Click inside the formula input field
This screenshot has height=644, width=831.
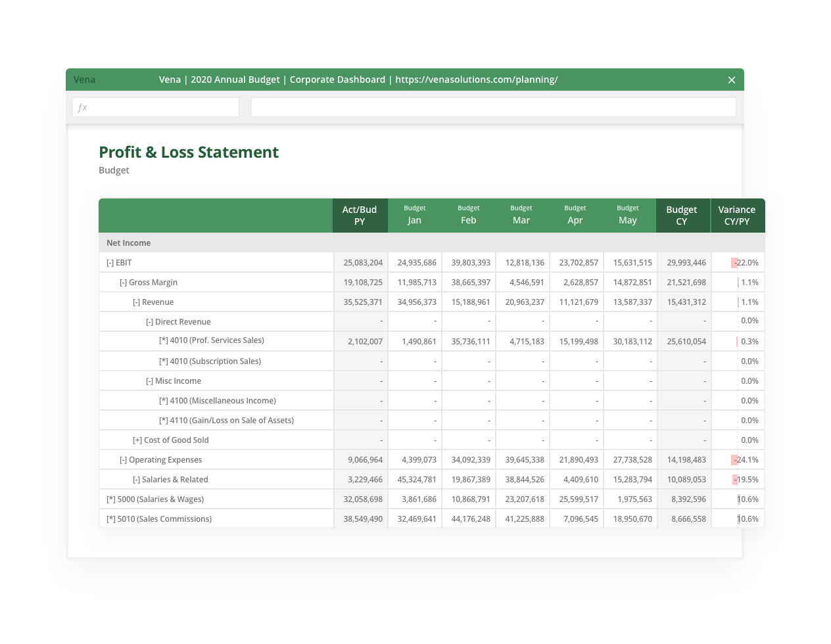point(494,106)
